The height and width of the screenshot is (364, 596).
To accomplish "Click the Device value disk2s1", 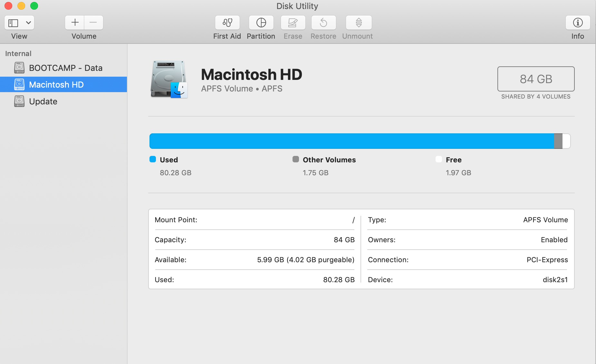I will point(555,280).
